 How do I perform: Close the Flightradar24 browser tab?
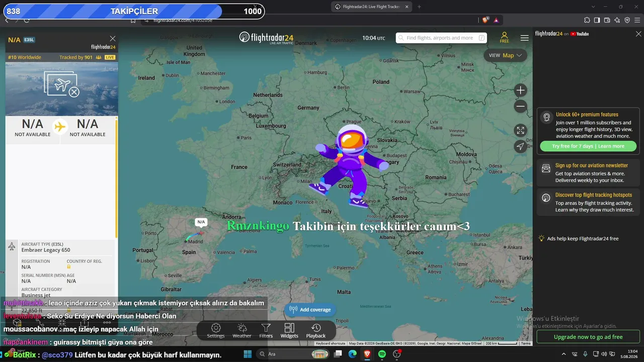[406, 7]
